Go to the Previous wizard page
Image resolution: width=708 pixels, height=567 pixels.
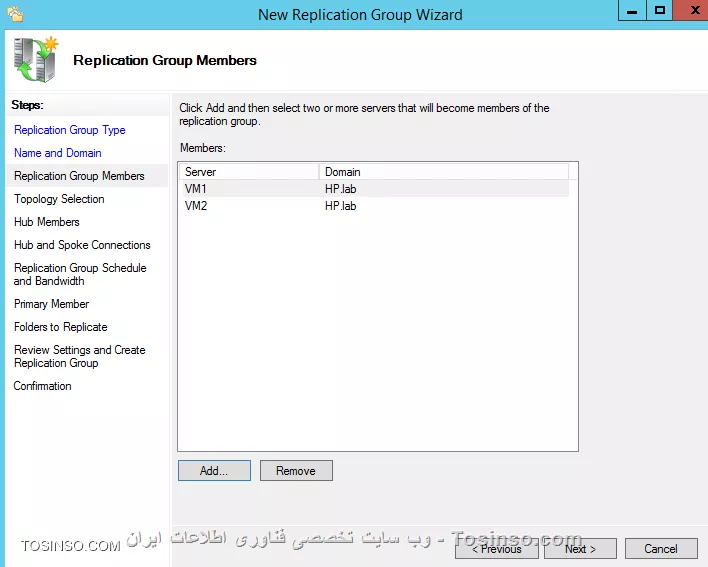tap(497, 548)
